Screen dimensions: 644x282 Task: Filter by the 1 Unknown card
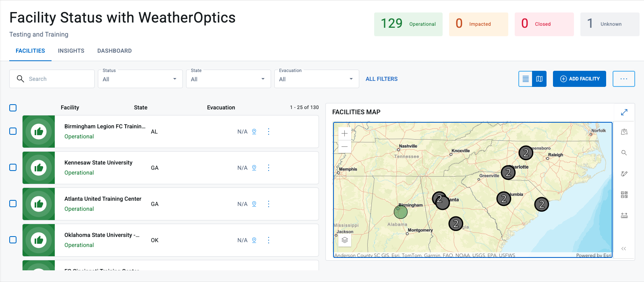610,24
